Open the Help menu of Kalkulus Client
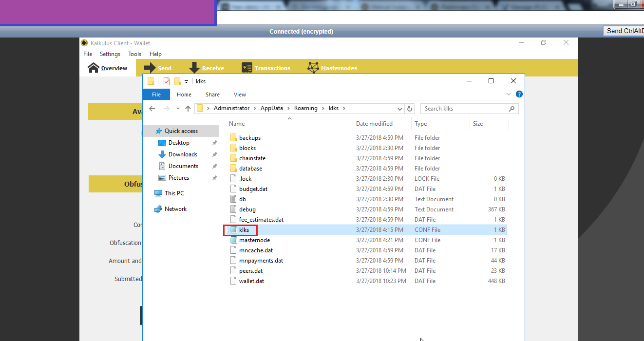Viewport: 644px width, 341px height. pyautogui.click(x=155, y=54)
